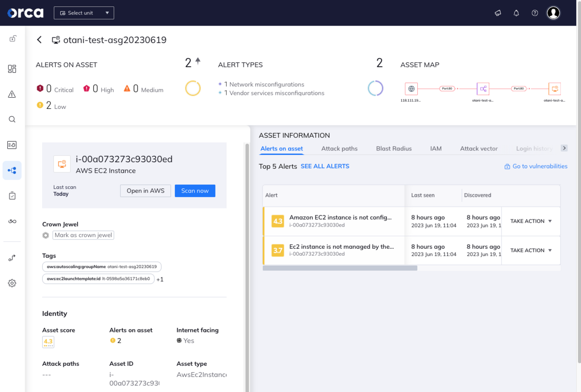
Task: Click the horizontal scrollbar under alerts table
Action: coord(340,268)
